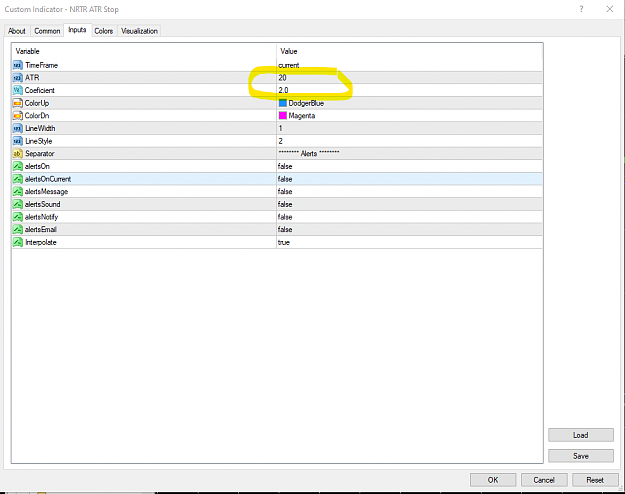Click the boolean icon beside alertsOn
The width and height of the screenshot is (625, 494).
coord(18,166)
